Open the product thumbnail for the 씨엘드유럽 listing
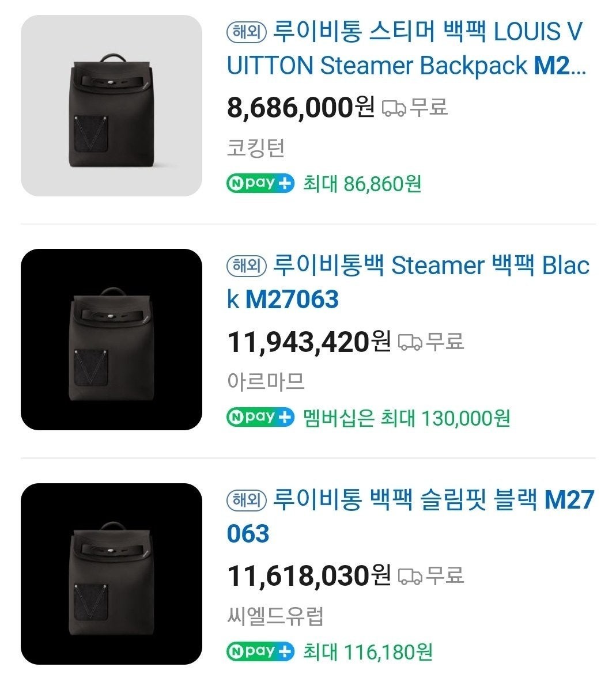Screen dimensions: 616x686 111,574
